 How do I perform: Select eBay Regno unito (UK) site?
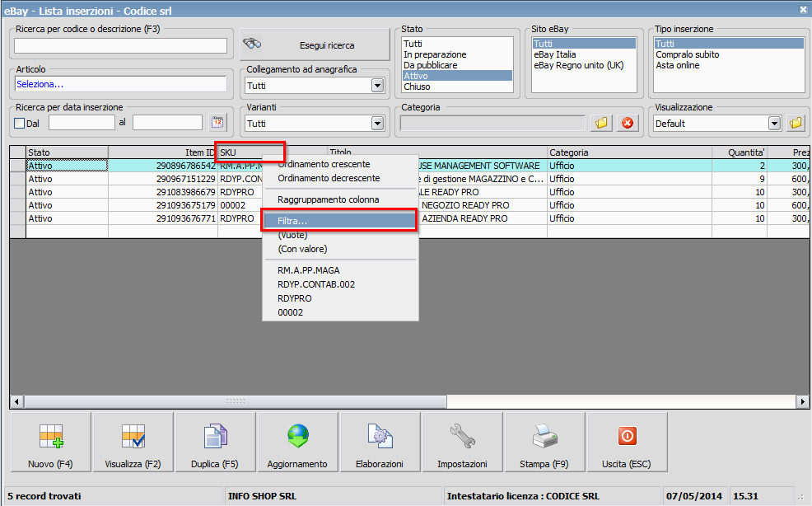[x=584, y=65]
